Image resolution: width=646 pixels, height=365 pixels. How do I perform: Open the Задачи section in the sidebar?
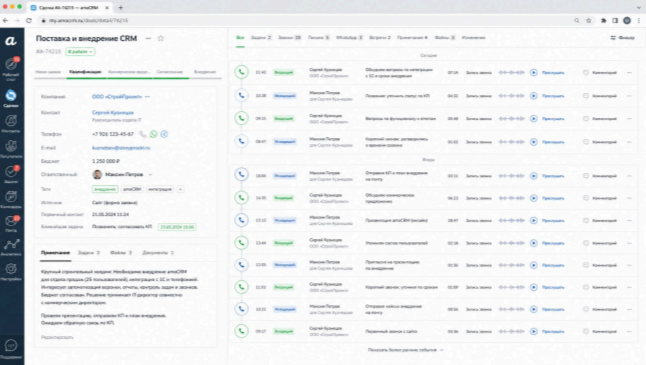point(11,174)
